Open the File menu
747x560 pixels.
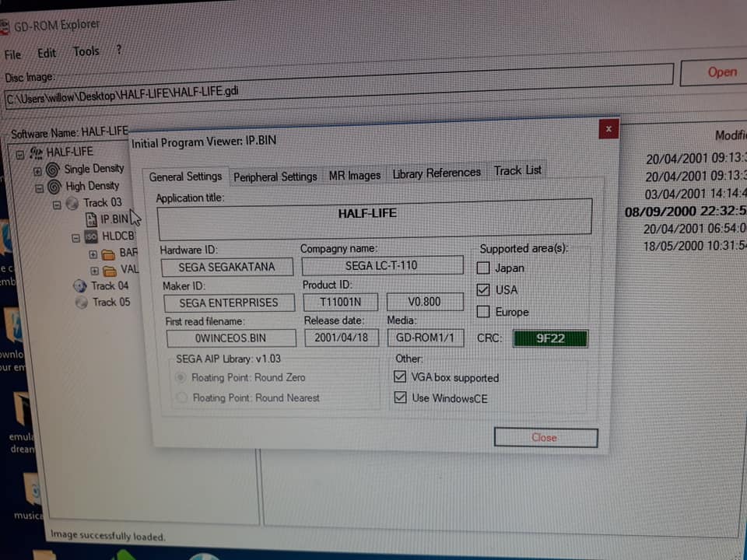point(12,54)
